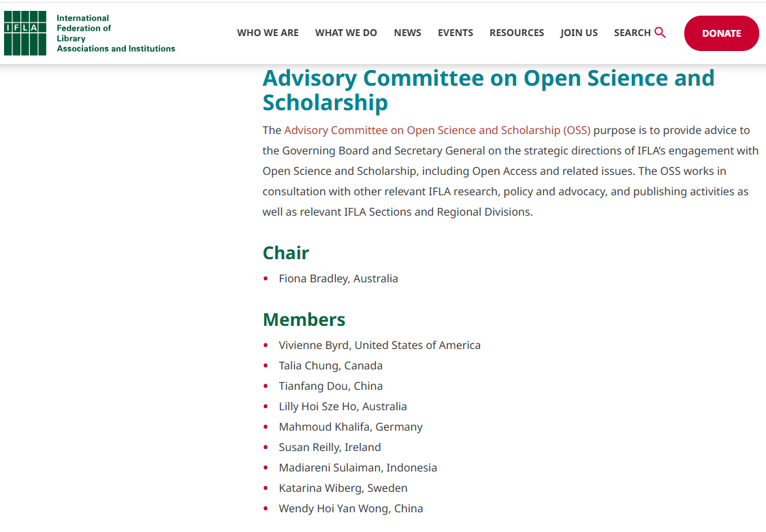Go to the NEWS section
The image size is (766, 532).
[407, 33]
